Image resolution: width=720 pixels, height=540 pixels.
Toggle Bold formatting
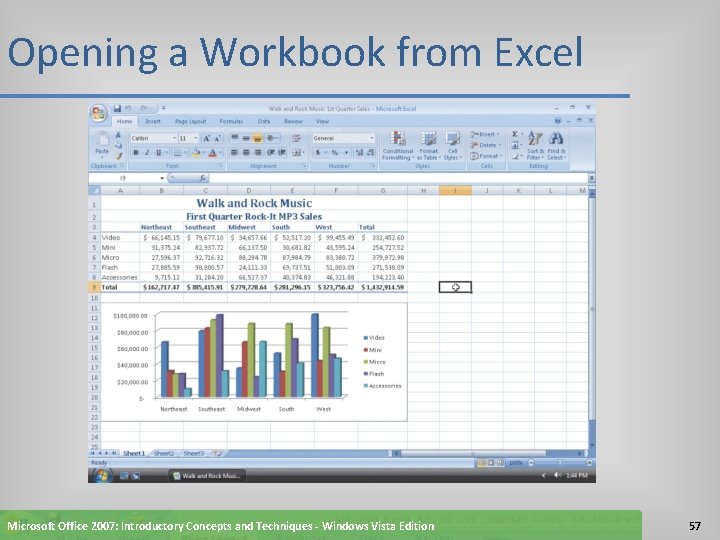pyautogui.click(x=136, y=152)
